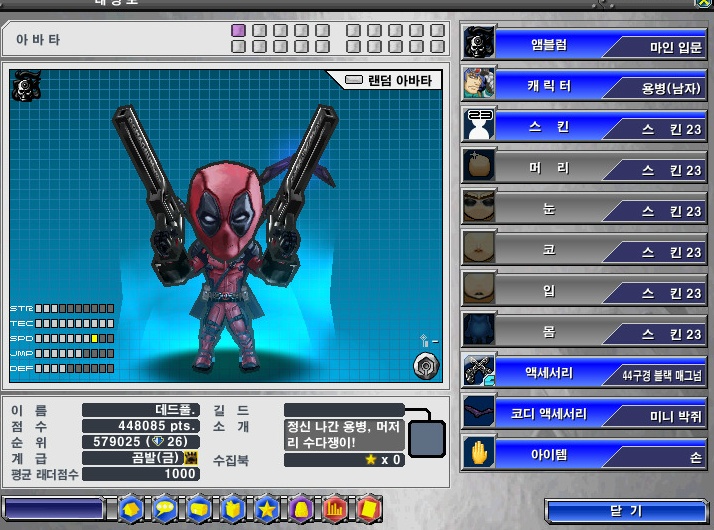Click the empty 길드 name field

(344, 410)
